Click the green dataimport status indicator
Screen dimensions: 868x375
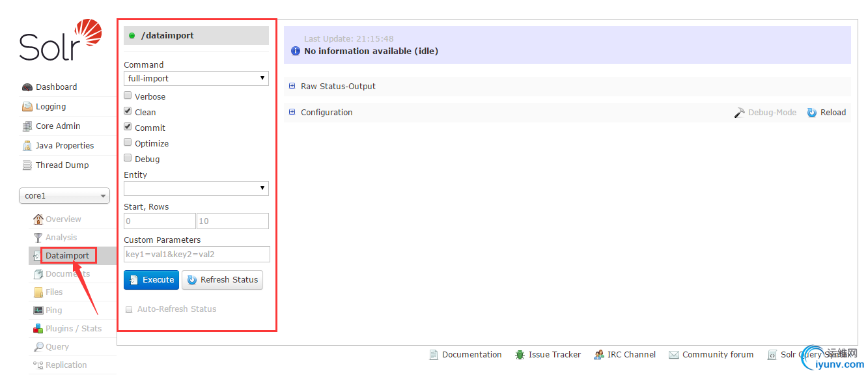pyautogui.click(x=132, y=36)
